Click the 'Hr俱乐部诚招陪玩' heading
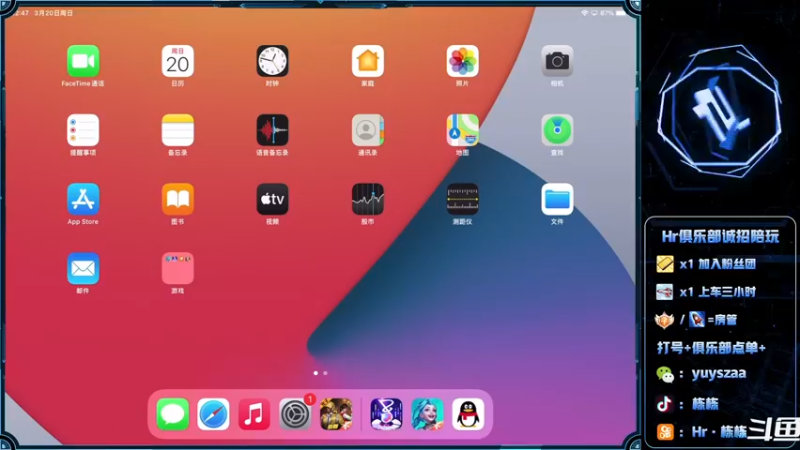 click(720, 236)
